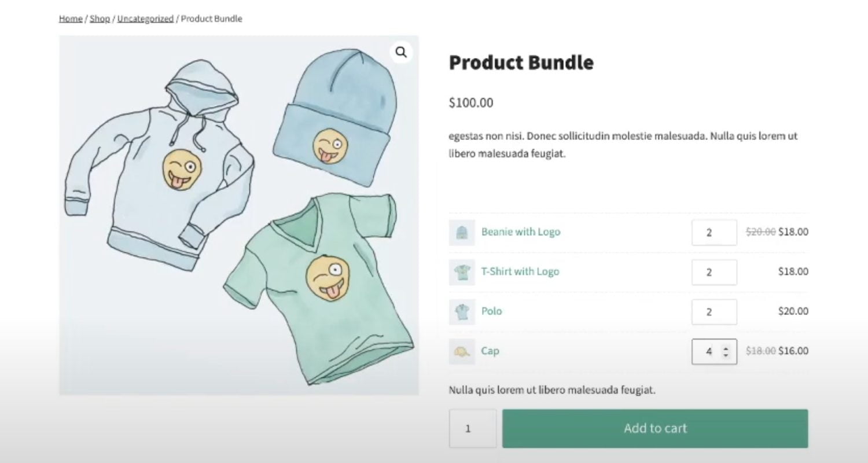
Task: Click the Polo product thumbnail icon
Action: [462, 311]
